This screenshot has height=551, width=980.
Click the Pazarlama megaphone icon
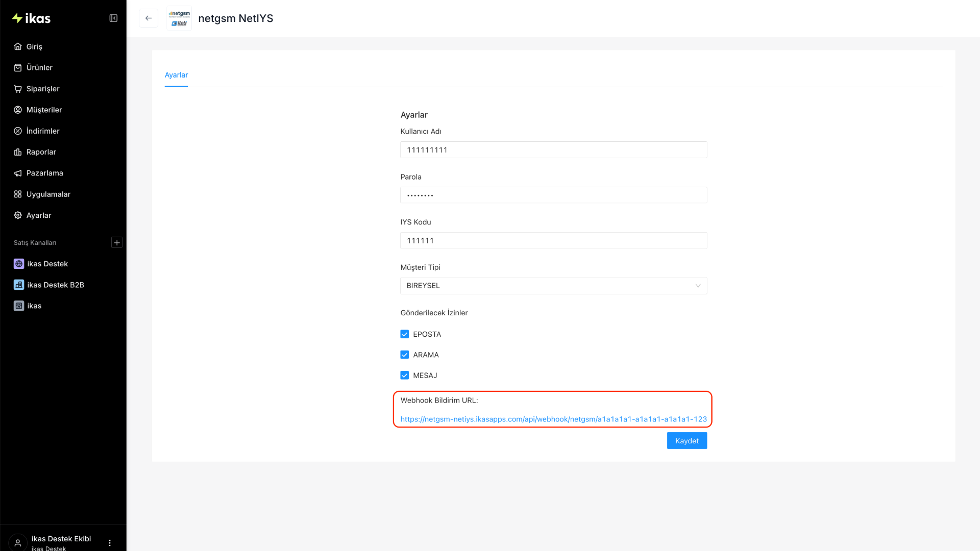tap(18, 173)
